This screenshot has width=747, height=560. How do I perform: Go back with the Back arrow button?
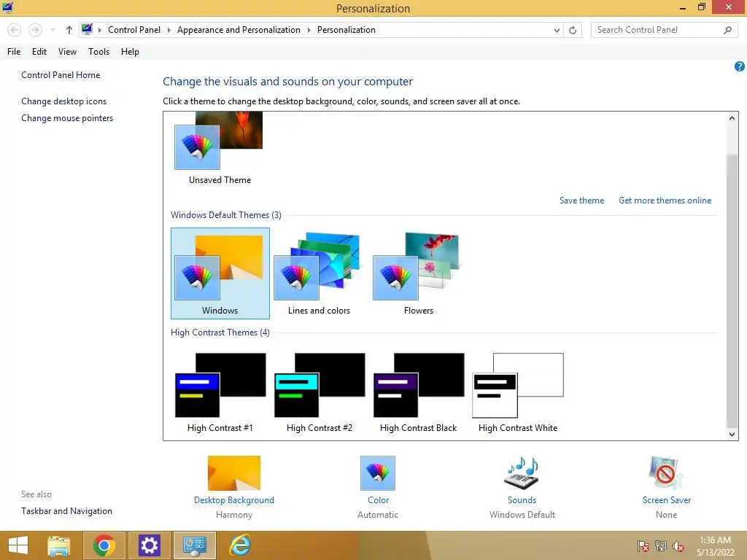pyautogui.click(x=15, y=30)
